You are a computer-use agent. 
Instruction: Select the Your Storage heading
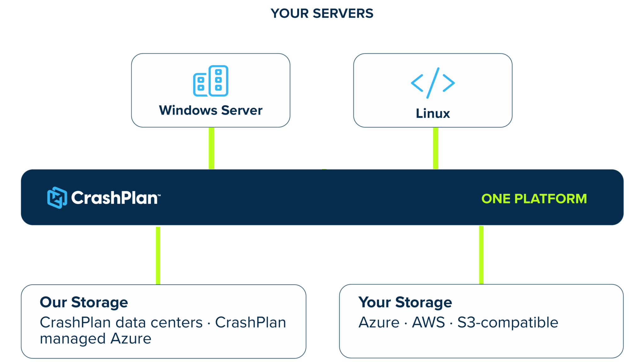coord(405,302)
